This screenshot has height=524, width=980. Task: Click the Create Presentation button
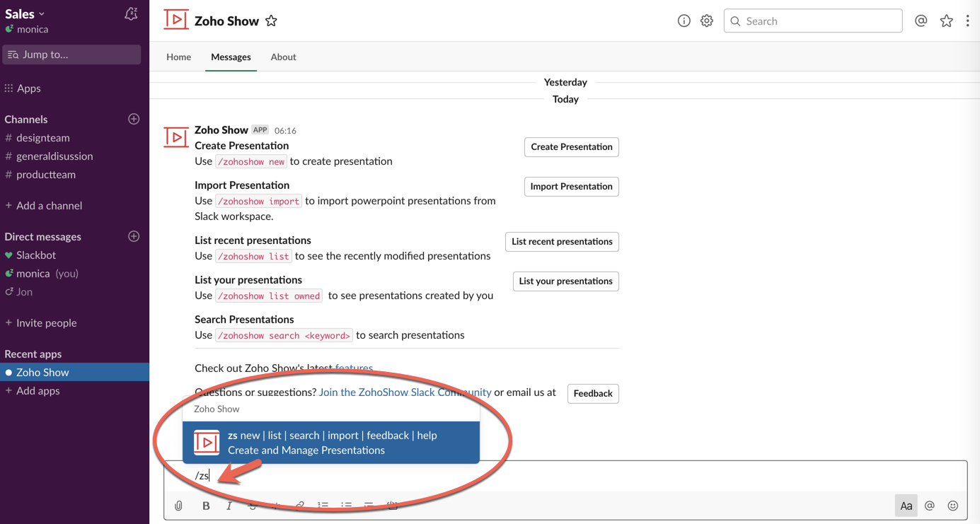(x=572, y=147)
